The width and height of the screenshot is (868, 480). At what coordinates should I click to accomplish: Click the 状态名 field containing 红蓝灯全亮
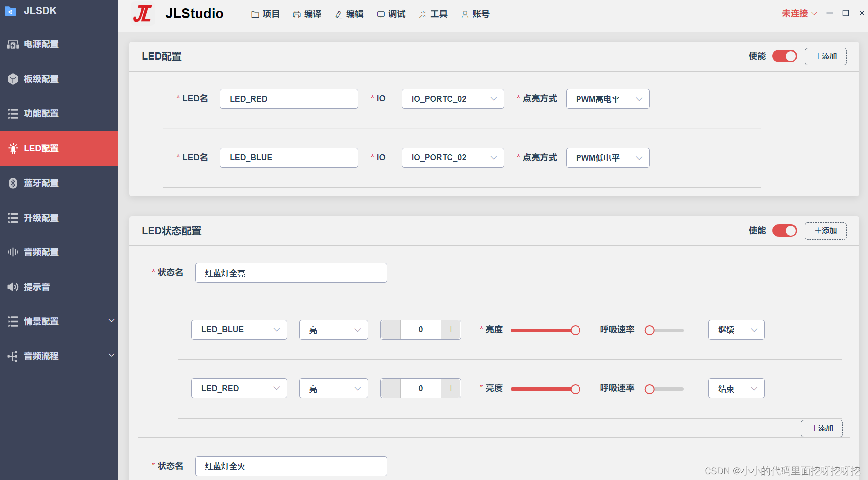tap(291, 273)
